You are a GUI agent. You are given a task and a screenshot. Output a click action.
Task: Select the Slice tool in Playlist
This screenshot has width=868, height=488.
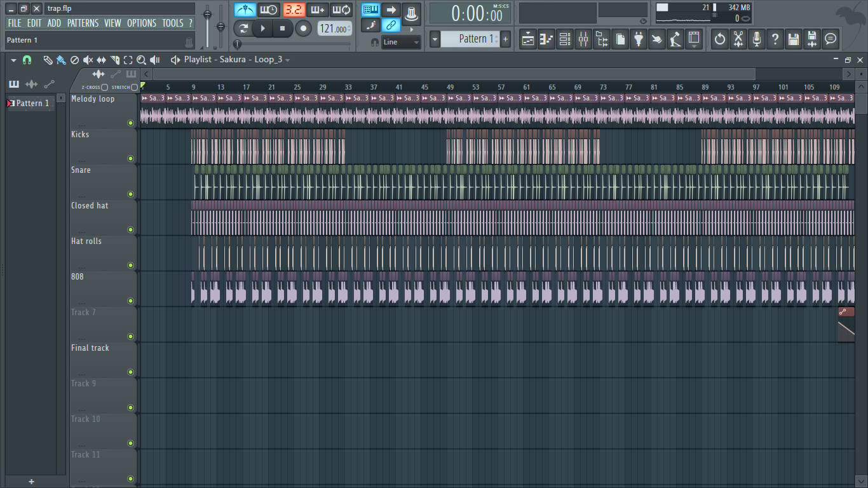click(115, 60)
